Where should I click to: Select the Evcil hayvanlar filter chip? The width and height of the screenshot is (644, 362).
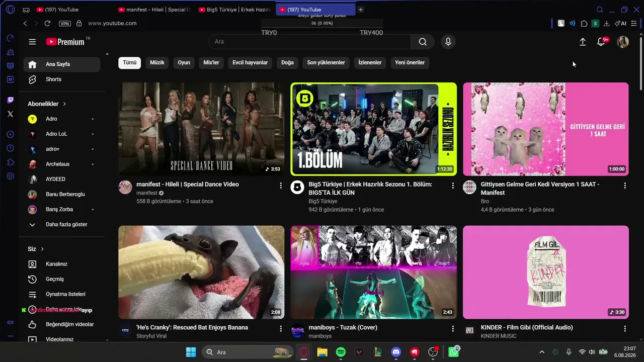tap(250, 62)
